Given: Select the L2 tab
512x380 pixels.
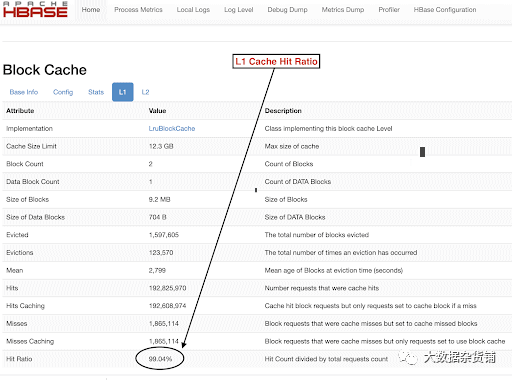Looking at the screenshot, I should 145,92.
